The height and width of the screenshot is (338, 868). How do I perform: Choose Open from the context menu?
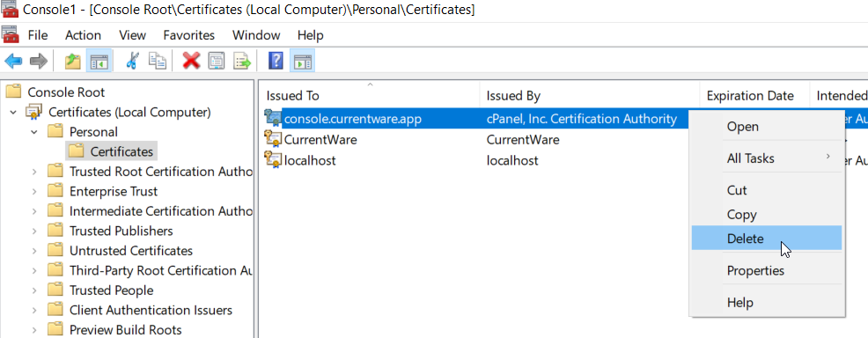pos(767,127)
